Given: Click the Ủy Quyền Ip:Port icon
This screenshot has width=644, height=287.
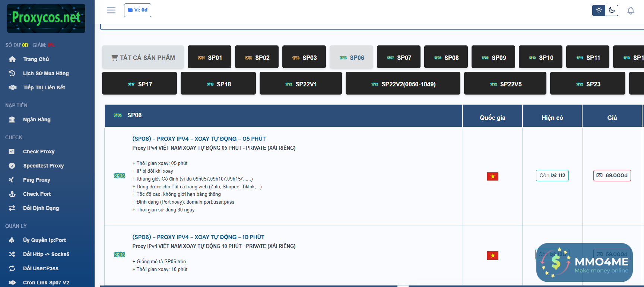Looking at the screenshot, I should [x=12, y=240].
